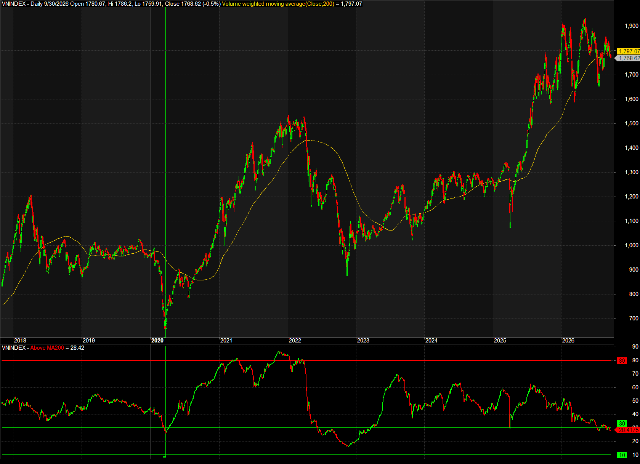Viewport: 640px width, 464px height.
Task: Click the 1,500 price axis label
Action: 631,123
